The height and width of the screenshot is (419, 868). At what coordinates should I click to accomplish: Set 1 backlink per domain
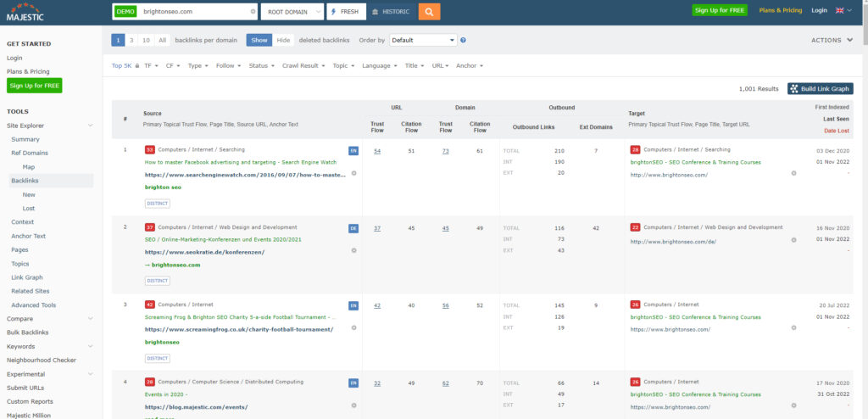118,40
